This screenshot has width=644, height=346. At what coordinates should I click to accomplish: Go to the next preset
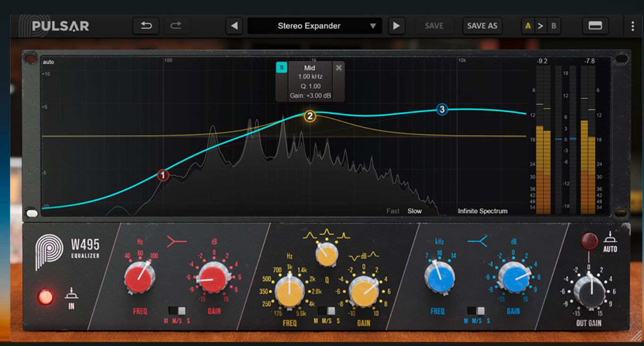coord(396,26)
